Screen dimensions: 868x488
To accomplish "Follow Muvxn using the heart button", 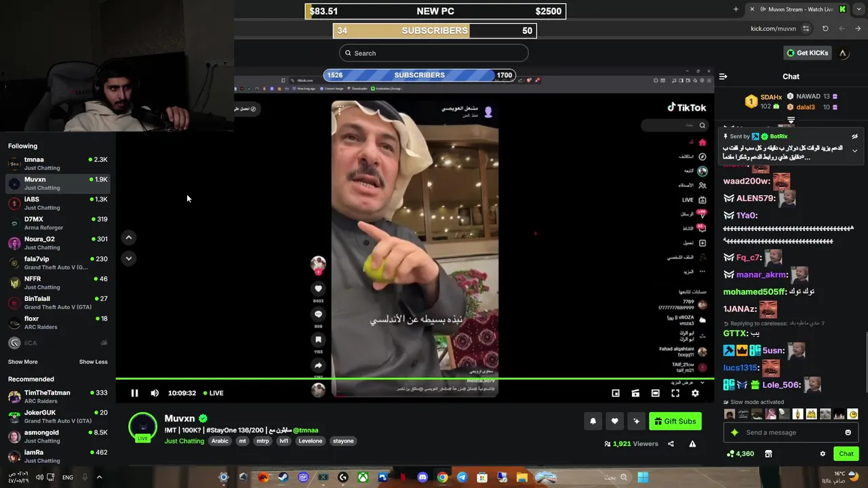I will (614, 421).
